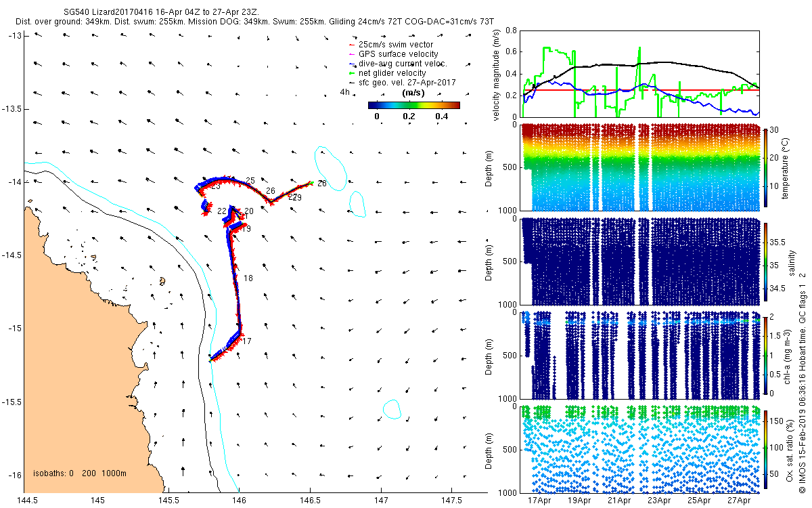Viewport: 812px width, 508px height.
Task: Select the 'net glider velocity' legend entry
Action: (x=392, y=72)
